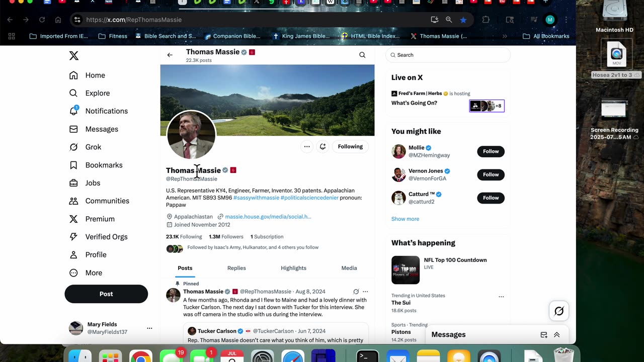Click the Jobs briefcase icon
The image size is (644, 362).
(x=73, y=183)
